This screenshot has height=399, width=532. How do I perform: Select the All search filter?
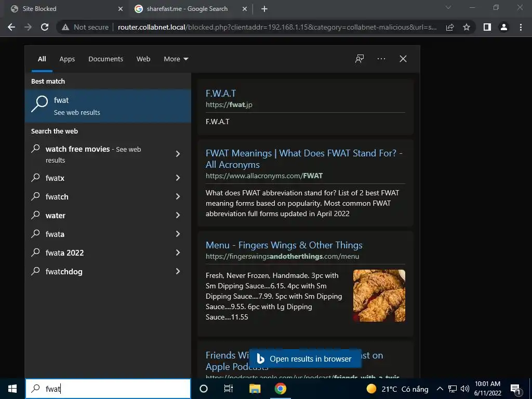[x=42, y=59]
